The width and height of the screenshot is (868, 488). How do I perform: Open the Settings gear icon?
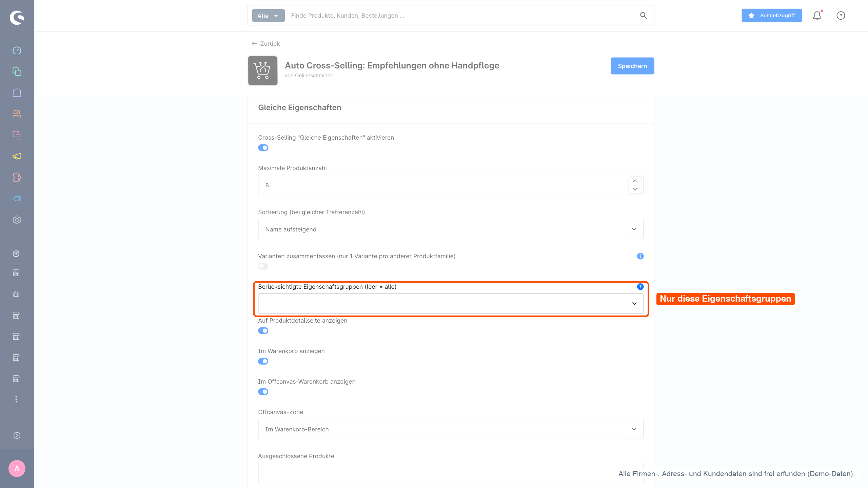pos(17,220)
